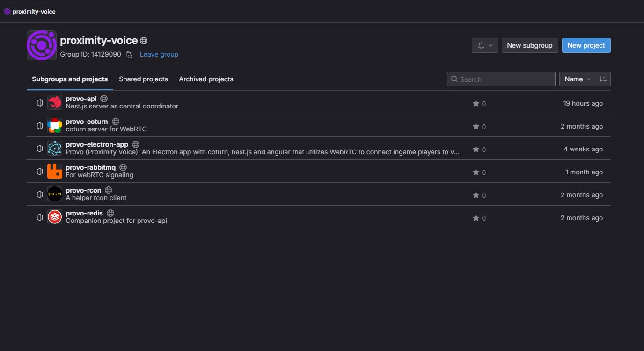Viewport: 644px width, 351px height.
Task: Click the provo-rcon avatar icon
Action: (x=55, y=194)
